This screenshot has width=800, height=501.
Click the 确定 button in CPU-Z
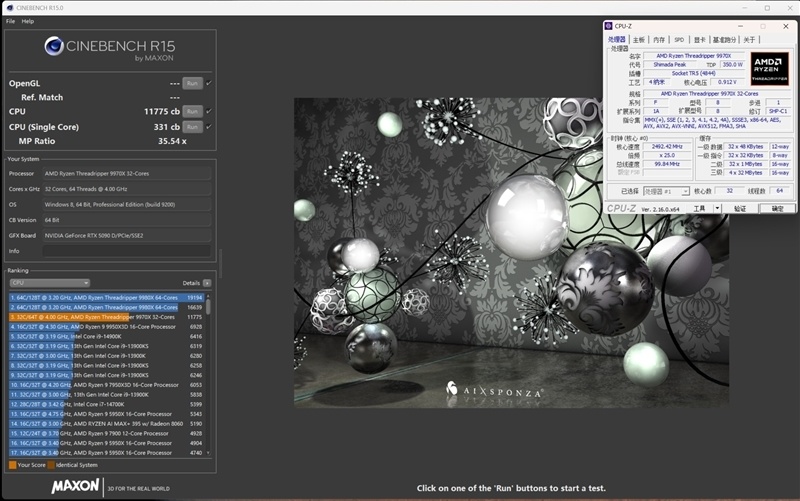[x=777, y=209]
